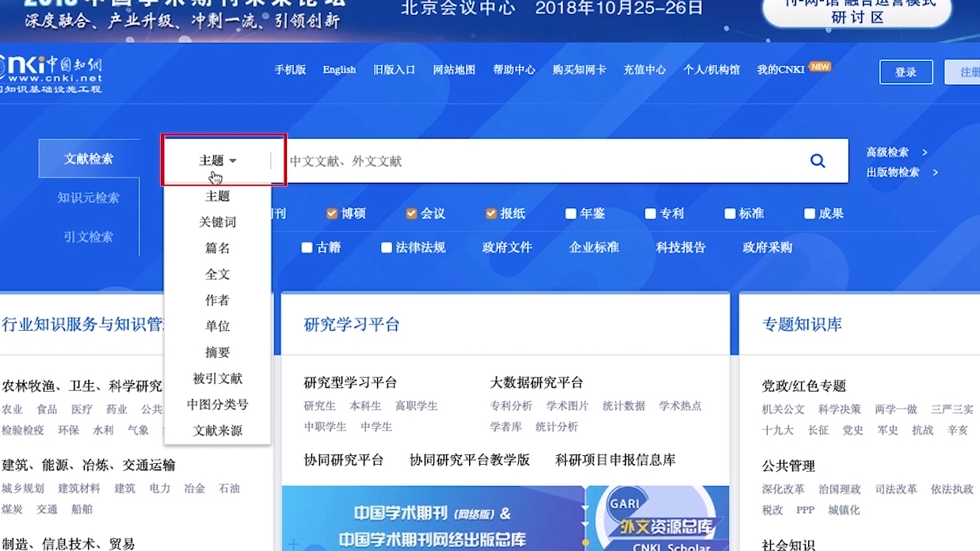Open 协同研究平台教学版 link
This screenshot has width=980, height=551.
470,460
